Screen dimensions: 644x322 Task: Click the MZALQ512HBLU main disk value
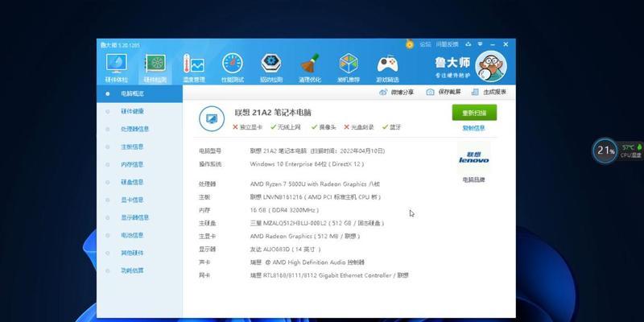click(x=317, y=224)
